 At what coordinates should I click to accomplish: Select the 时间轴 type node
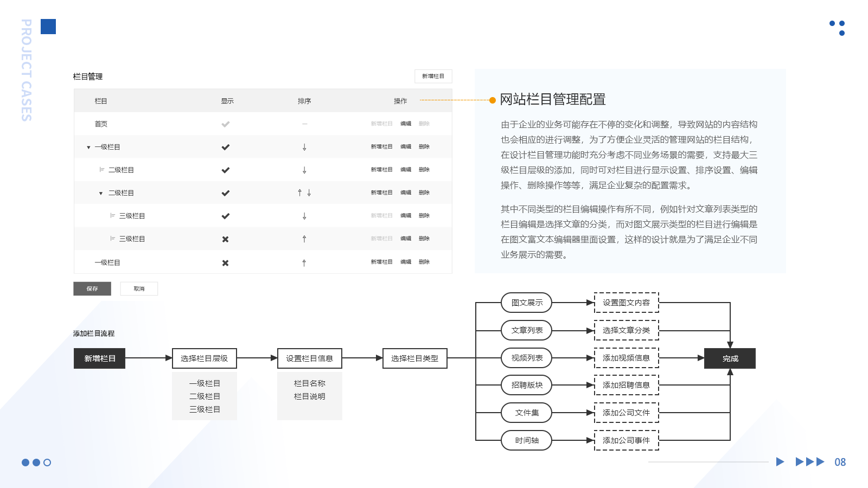[527, 440]
